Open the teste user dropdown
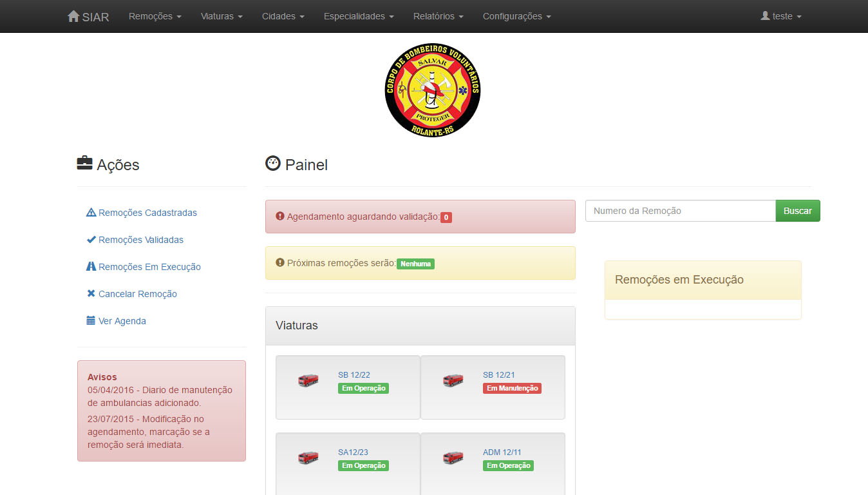Viewport: 868px width, 495px height. (781, 16)
